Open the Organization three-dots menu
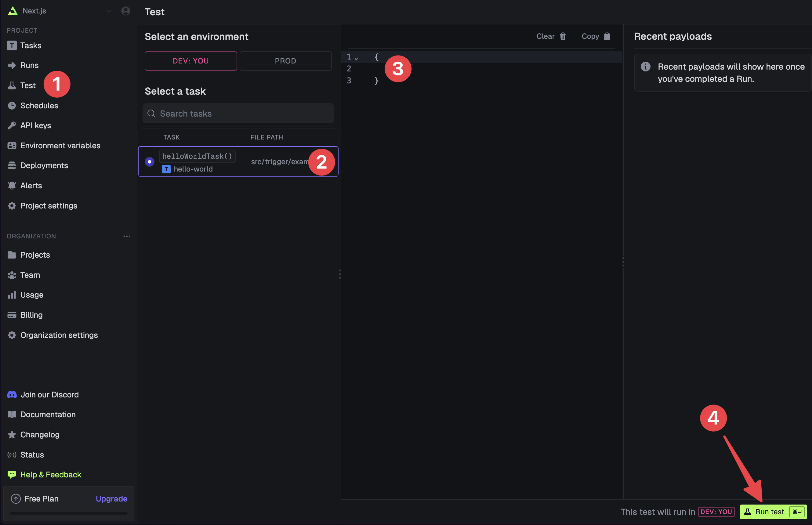The height and width of the screenshot is (525, 812). tap(127, 236)
